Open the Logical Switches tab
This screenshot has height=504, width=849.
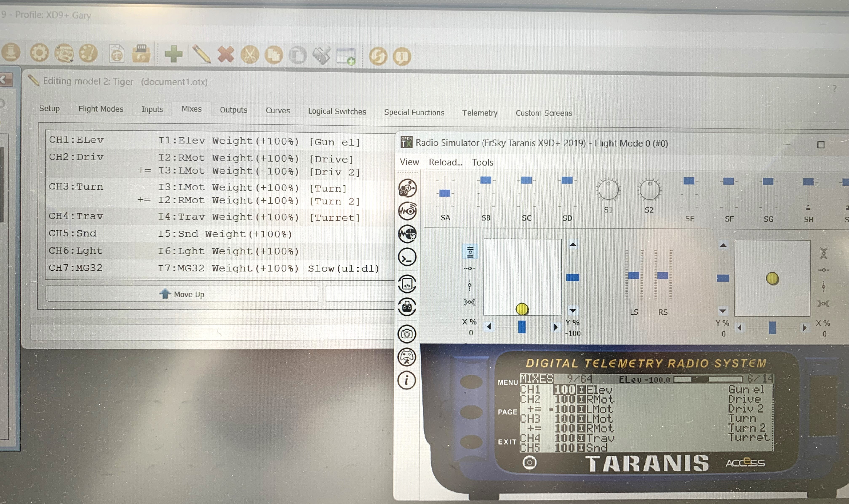pyautogui.click(x=337, y=111)
